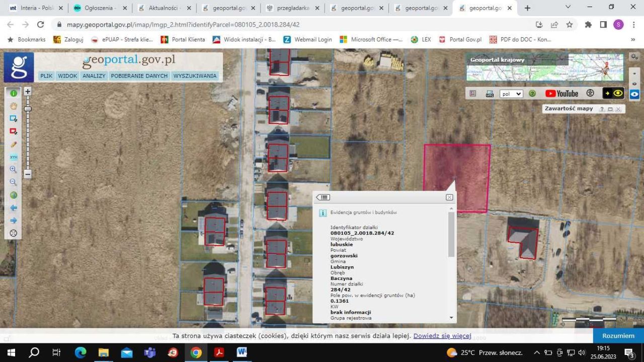The width and height of the screenshot is (644, 362).
Task: Click the magnifier zoom-in tool
Action: point(14,170)
